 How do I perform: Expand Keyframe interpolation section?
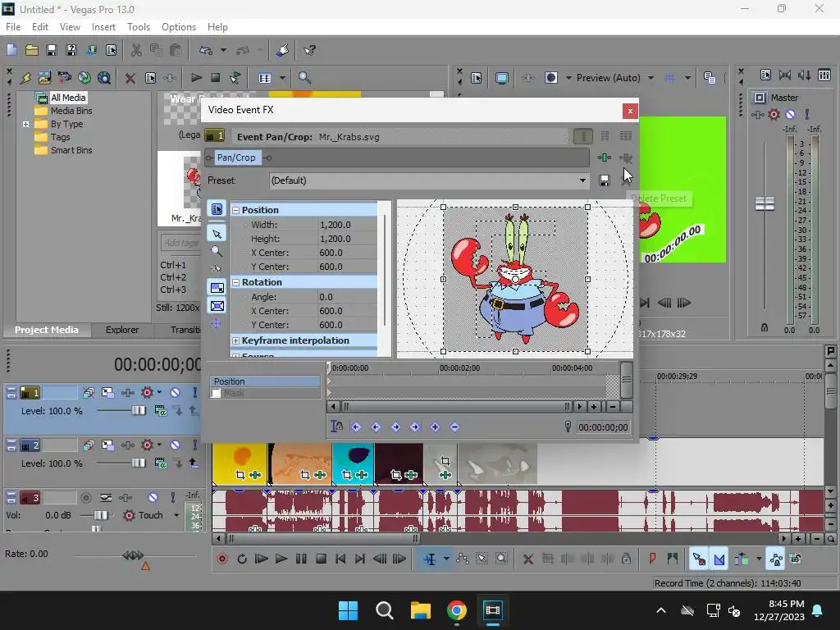click(236, 340)
